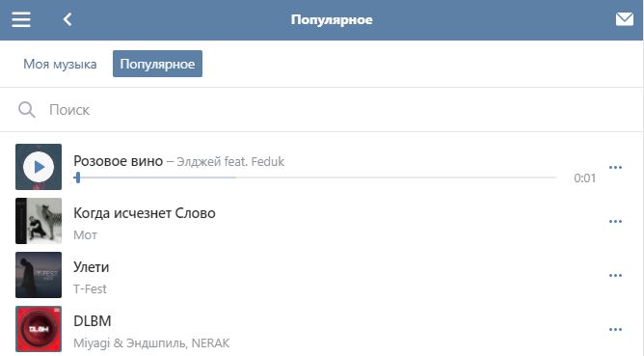This screenshot has height=356, width=644.
Task: Select the Популярное tab
Action: pos(157,64)
